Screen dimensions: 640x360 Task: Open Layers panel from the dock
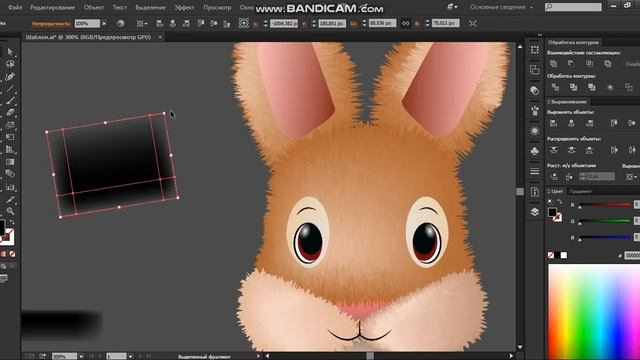[x=535, y=212]
